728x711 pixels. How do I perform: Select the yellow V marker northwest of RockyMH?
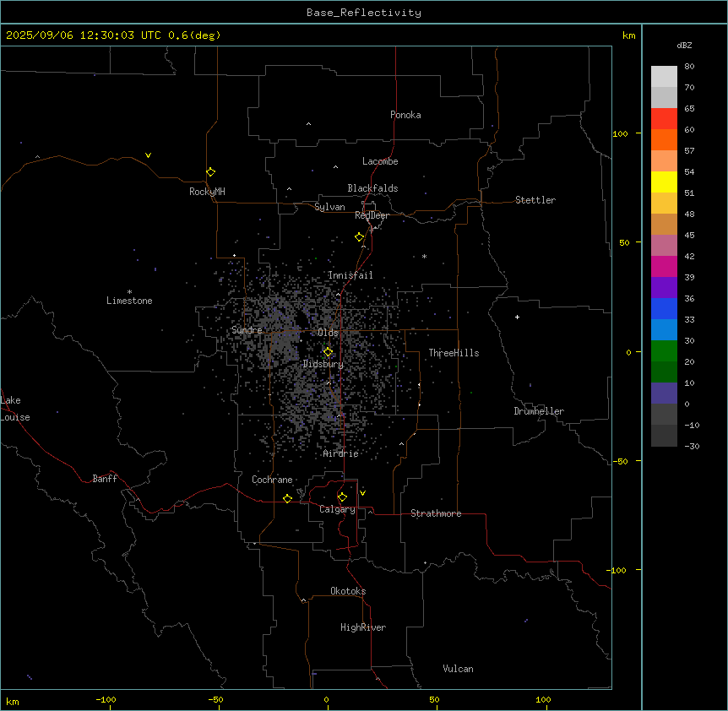[148, 155]
